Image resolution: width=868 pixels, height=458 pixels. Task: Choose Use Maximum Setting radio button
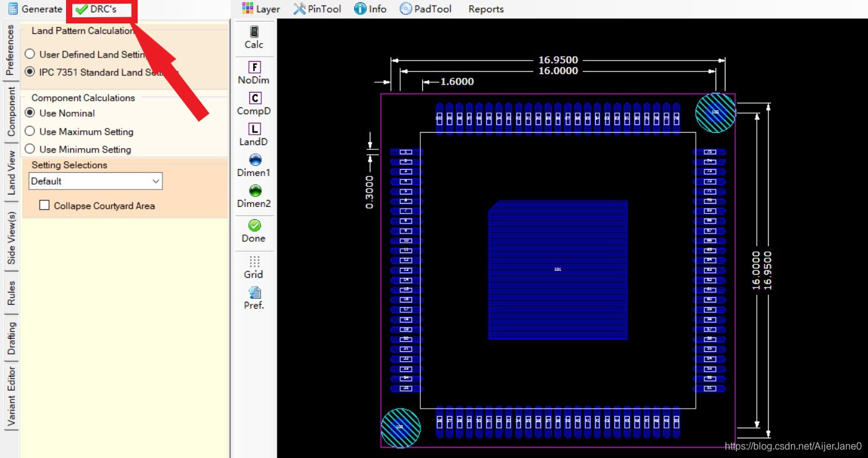click(x=30, y=131)
